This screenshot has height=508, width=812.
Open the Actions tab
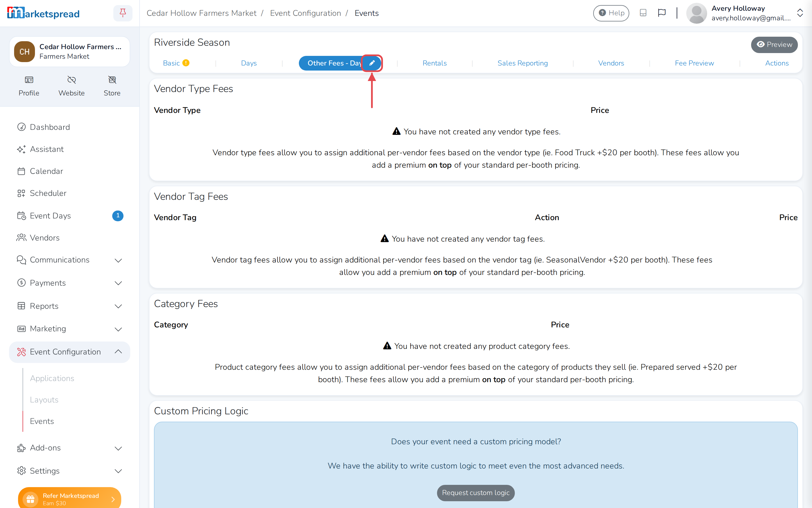777,63
